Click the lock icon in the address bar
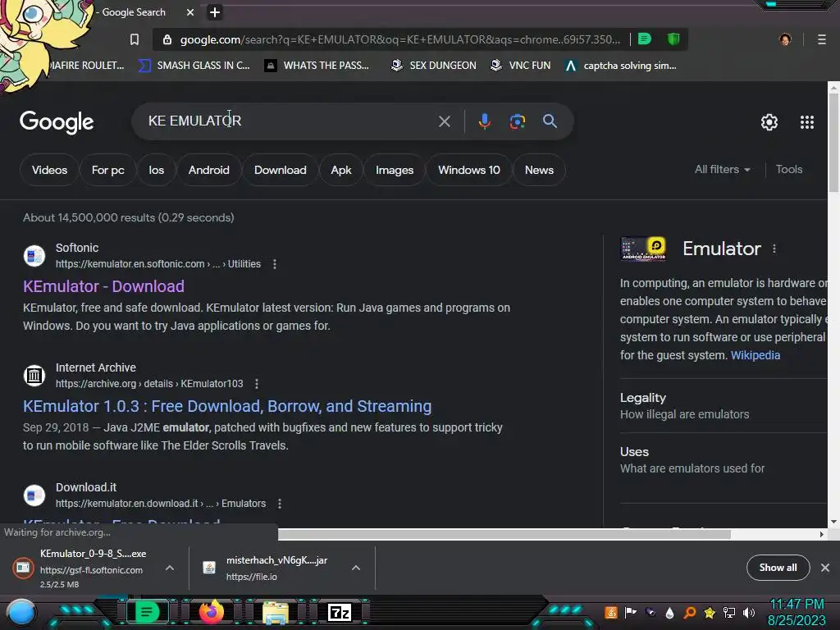The height and width of the screenshot is (630, 840). click(x=167, y=39)
